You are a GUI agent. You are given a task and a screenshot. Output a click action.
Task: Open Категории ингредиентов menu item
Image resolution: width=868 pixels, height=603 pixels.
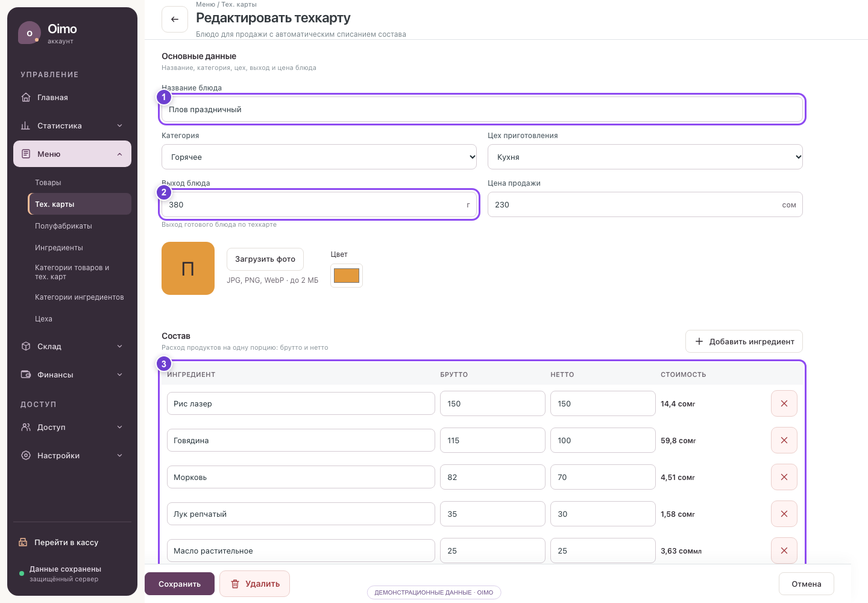tap(80, 297)
